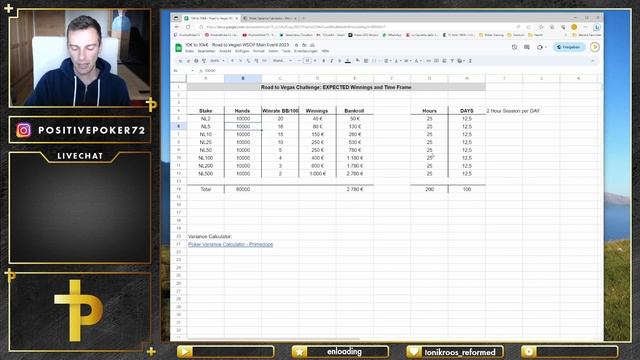Image resolution: width=640 pixels, height=360 pixels.
Task: Insert link from the toolbar
Action: point(429,61)
